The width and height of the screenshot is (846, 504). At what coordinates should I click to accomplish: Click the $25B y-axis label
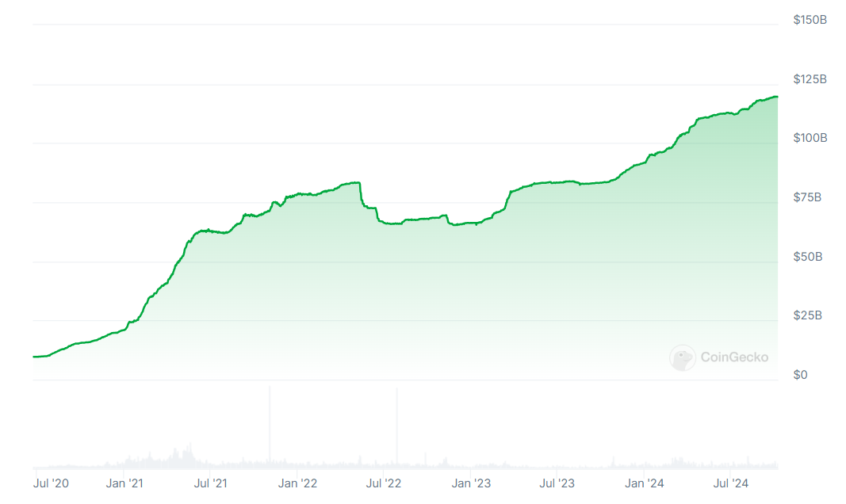807,315
